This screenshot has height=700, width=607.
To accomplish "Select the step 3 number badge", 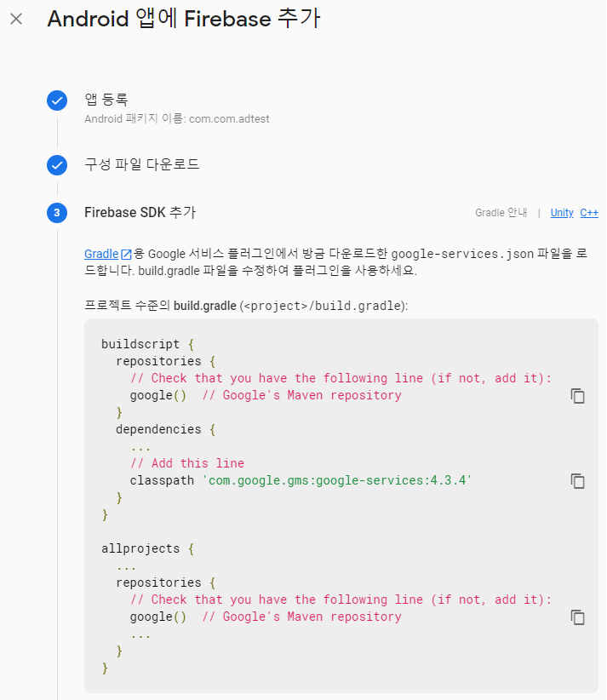I will coord(56,213).
